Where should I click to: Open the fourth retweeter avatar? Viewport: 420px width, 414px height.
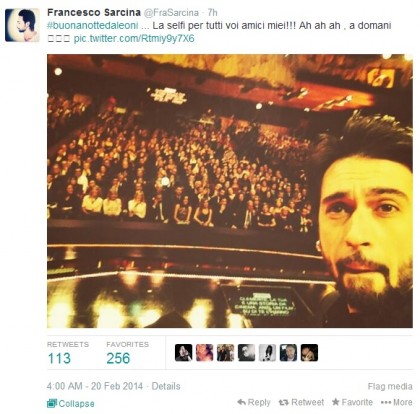246,353
